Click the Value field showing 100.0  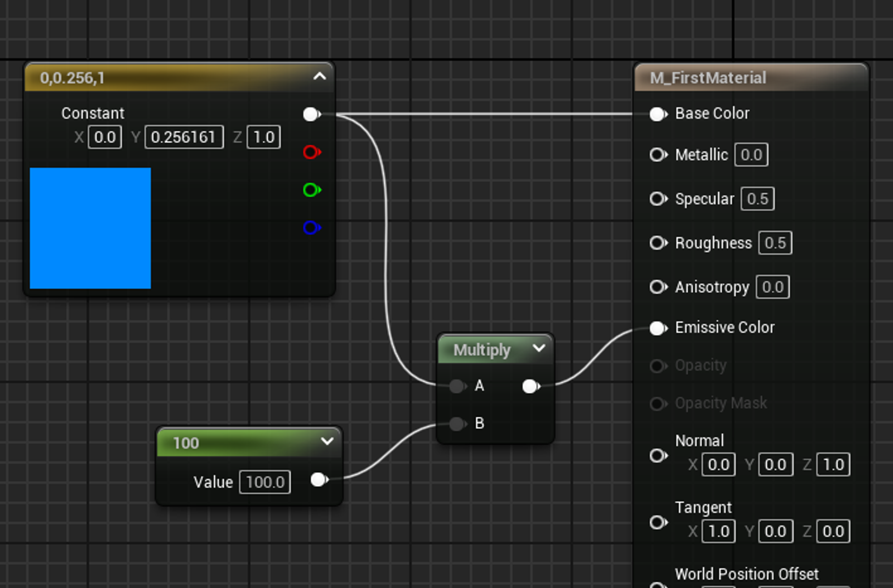coord(265,482)
